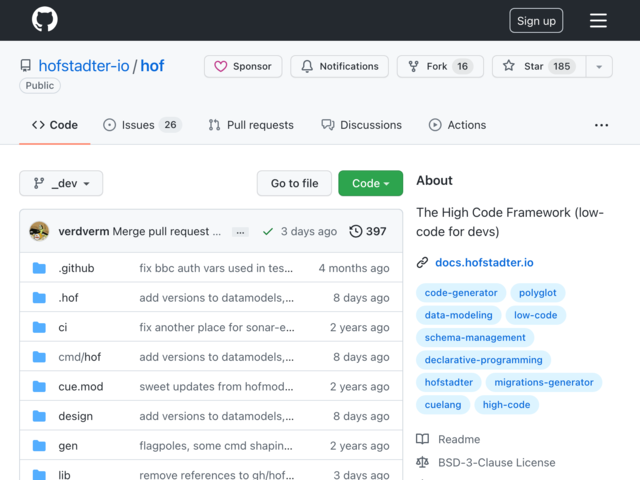The image size is (640, 480).
Task: Click the gen folder icon
Action: [39, 446]
